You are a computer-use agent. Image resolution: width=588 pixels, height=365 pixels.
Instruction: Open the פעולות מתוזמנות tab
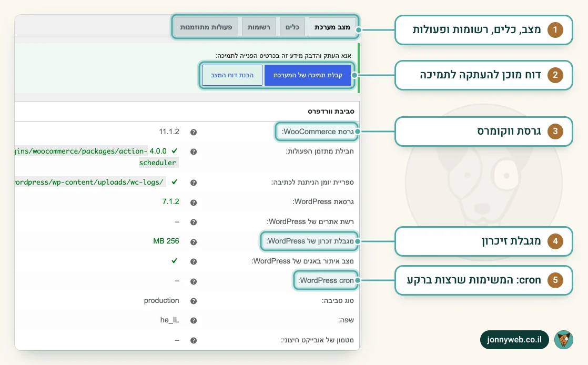click(206, 27)
